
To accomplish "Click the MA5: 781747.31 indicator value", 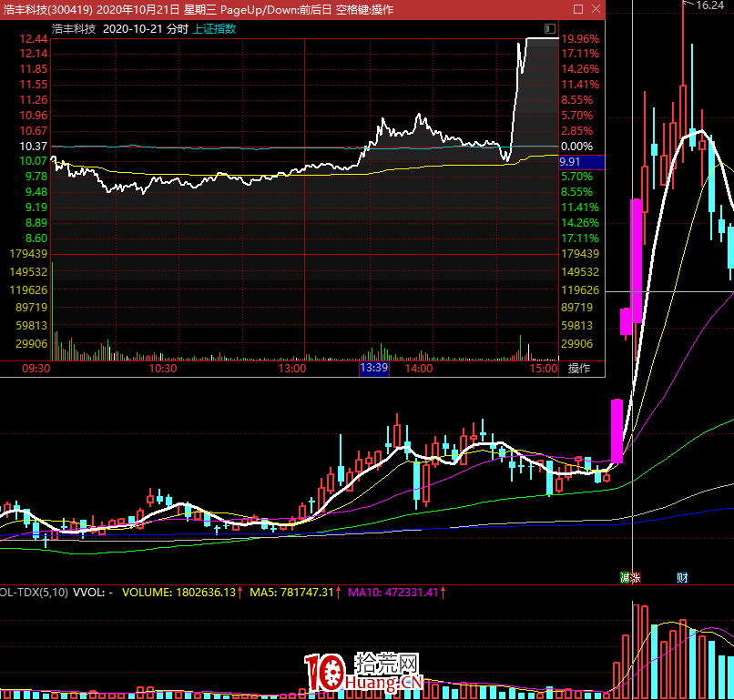I will (291, 593).
